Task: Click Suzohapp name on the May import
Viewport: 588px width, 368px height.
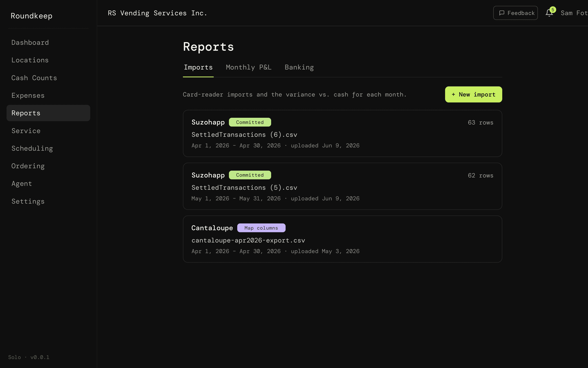Action: pos(208,175)
